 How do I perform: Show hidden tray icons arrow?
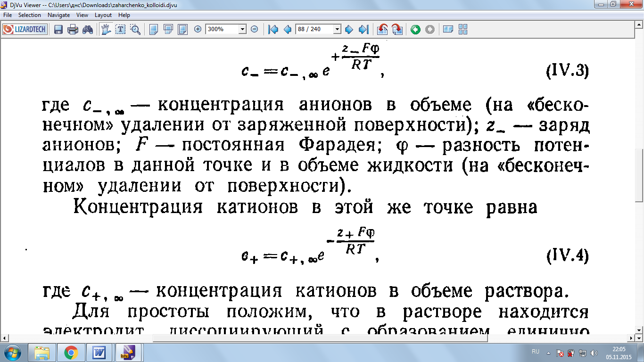tap(548, 352)
